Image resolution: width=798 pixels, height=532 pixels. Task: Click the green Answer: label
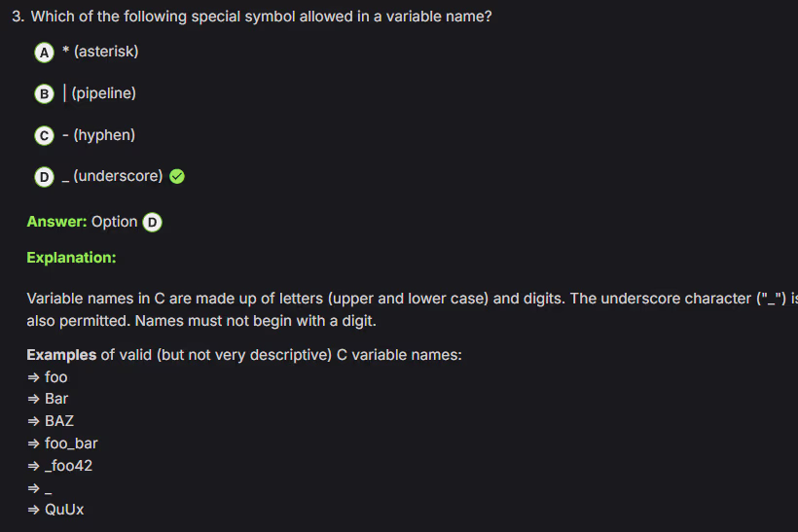tap(56, 222)
